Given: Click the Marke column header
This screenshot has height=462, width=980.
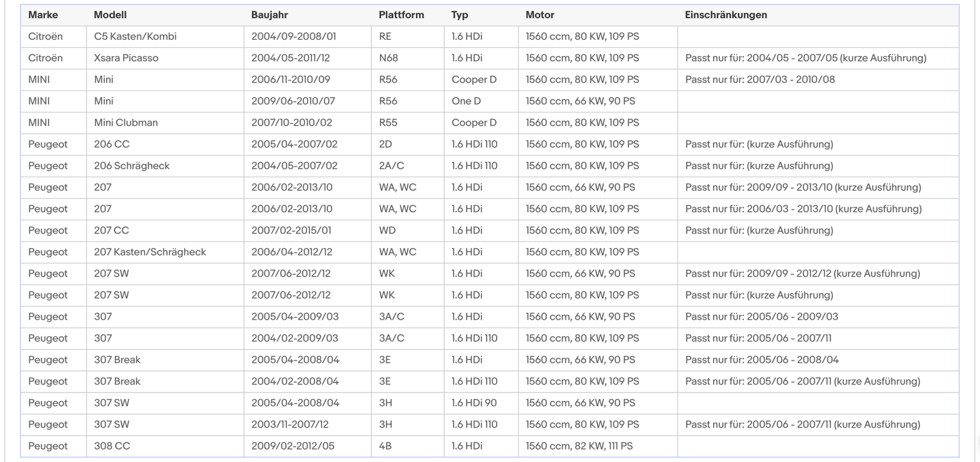Looking at the screenshot, I should (x=43, y=15).
